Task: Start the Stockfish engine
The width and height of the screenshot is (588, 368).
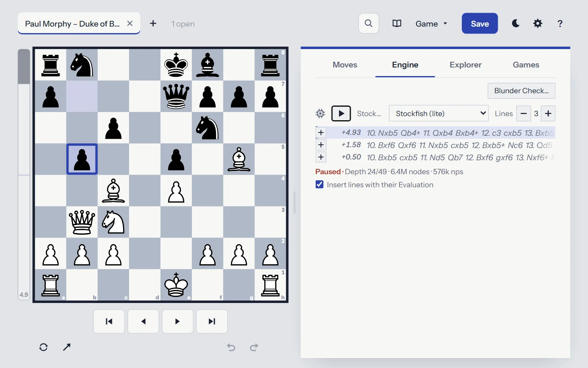Action: pos(341,113)
